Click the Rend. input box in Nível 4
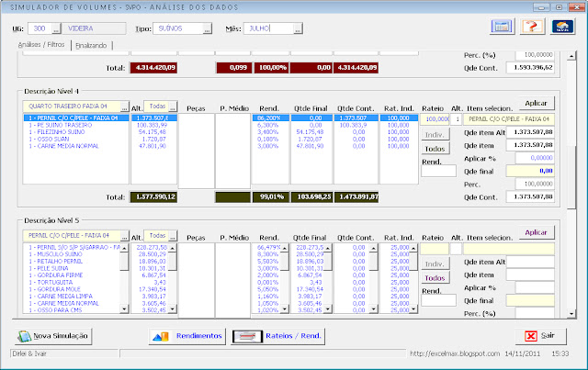This screenshot has width=588, height=370. pyautogui.click(x=438, y=171)
